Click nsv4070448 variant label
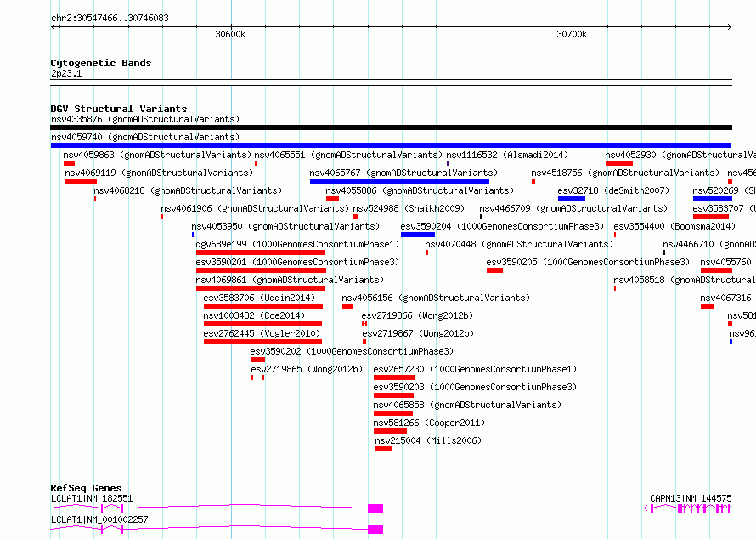This screenshot has width=756, height=539. coord(519,244)
